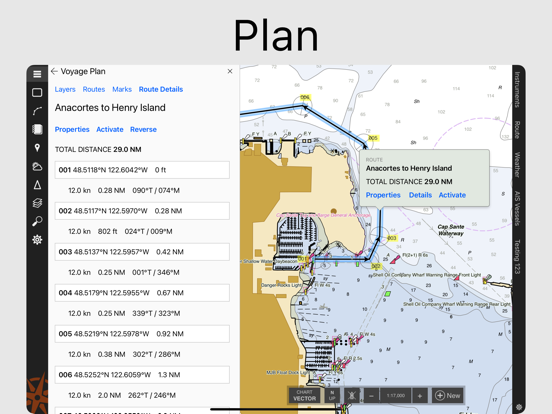Click the New button on map toolbar

447,396
